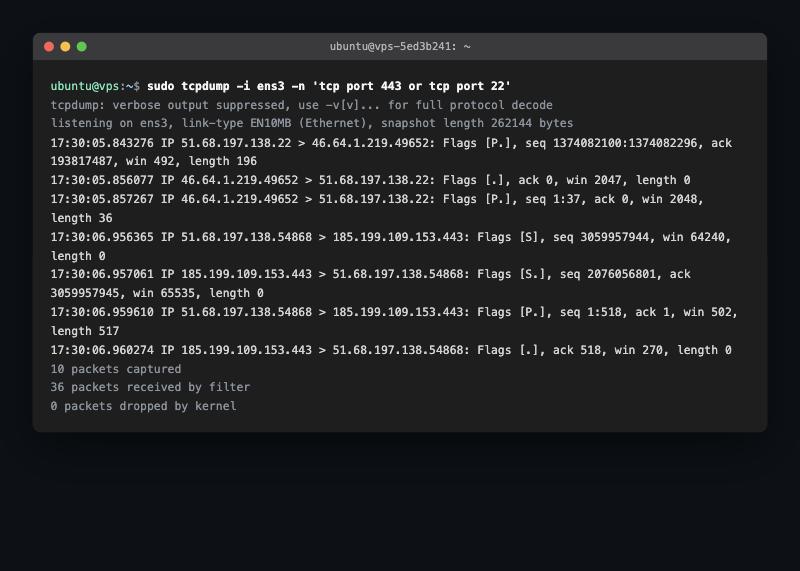
Task: Click '10 packets captured' summary
Action: pyautogui.click(x=116, y=369)
